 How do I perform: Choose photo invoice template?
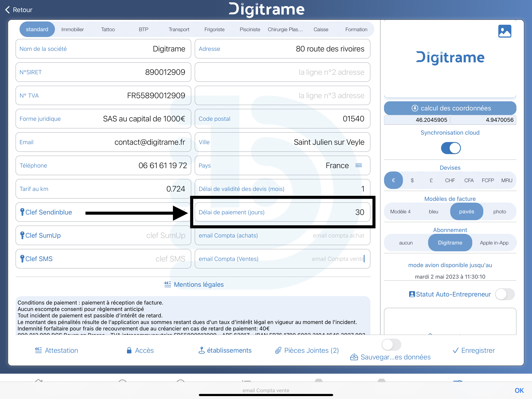[x=499, y=212]
